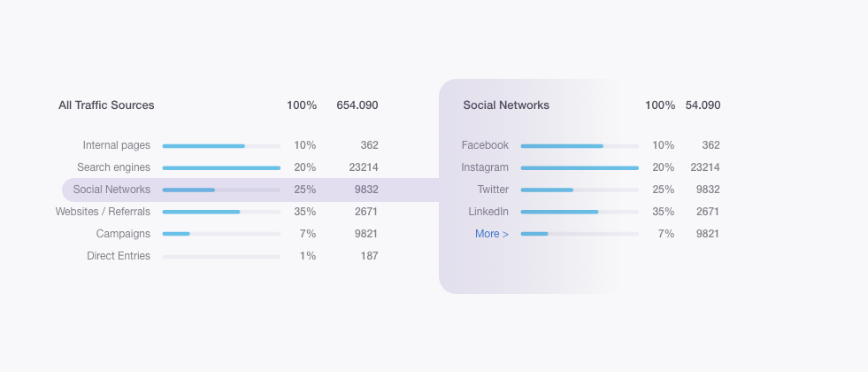Select the LinkedIn network row
This screenshot has height=372, width=868.
(x=488, y=212)
